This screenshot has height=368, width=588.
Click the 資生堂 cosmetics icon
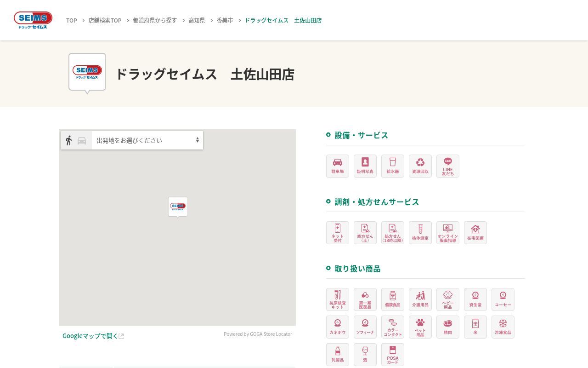(475, 299)
